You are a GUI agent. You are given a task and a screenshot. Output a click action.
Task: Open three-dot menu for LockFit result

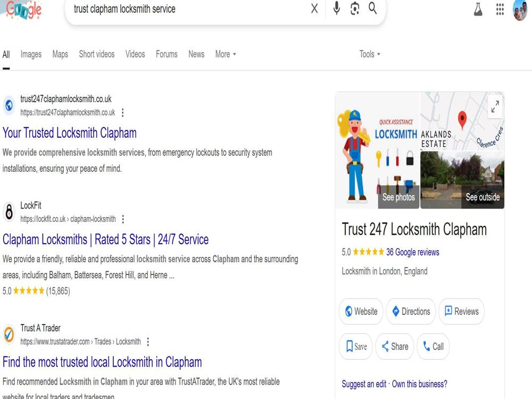[x=123, y=219]
